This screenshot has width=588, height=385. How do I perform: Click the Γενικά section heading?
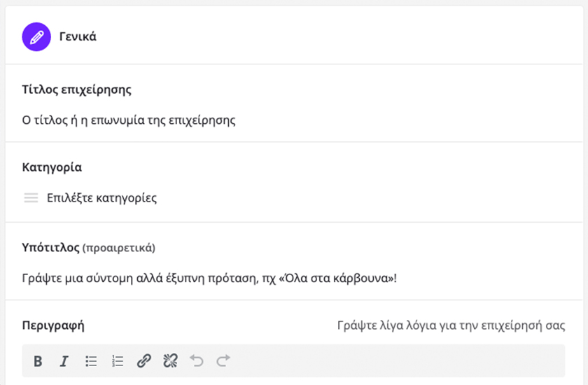78,36
